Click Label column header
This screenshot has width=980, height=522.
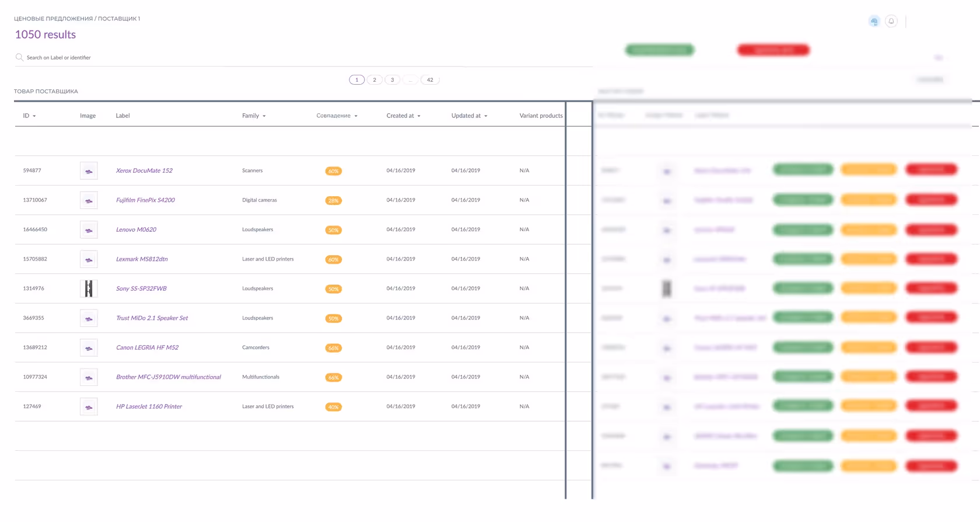click(123, 116)
